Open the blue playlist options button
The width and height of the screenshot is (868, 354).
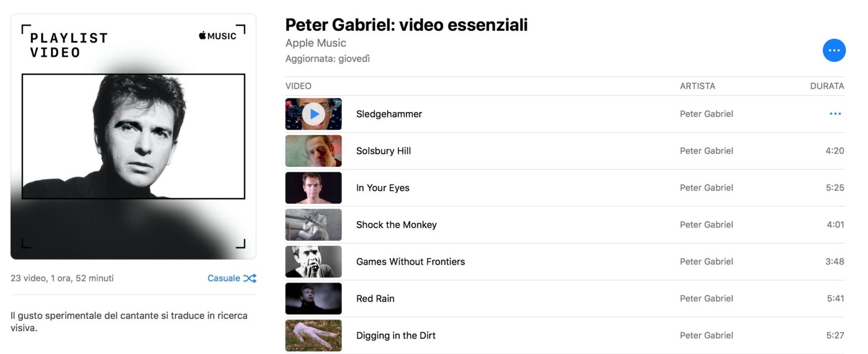[x=834, y=50]
